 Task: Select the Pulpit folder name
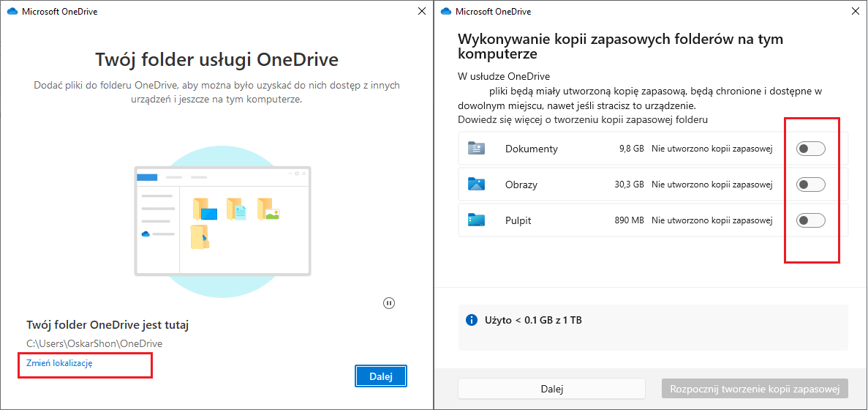point(518,220)
